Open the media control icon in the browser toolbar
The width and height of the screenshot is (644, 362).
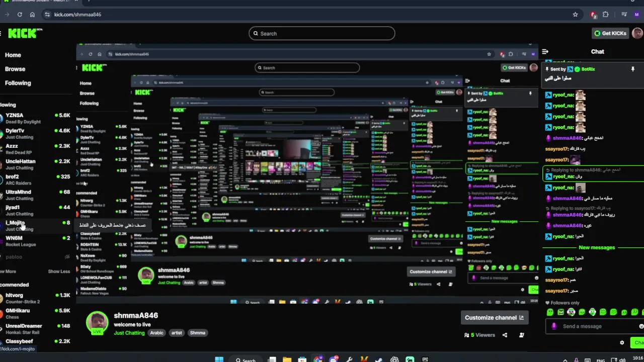click(624, 15)
